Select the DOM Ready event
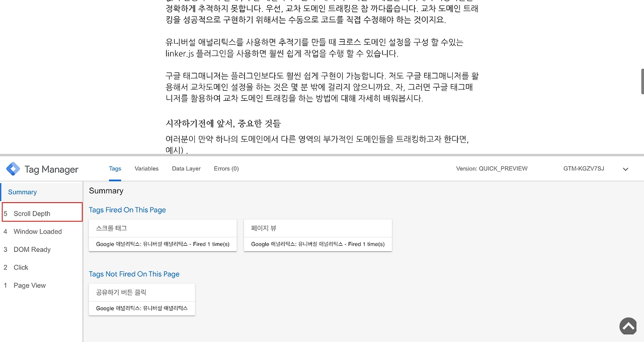This screenshot has width=644, height=342. pyautogui.click(x=42, y=249)
